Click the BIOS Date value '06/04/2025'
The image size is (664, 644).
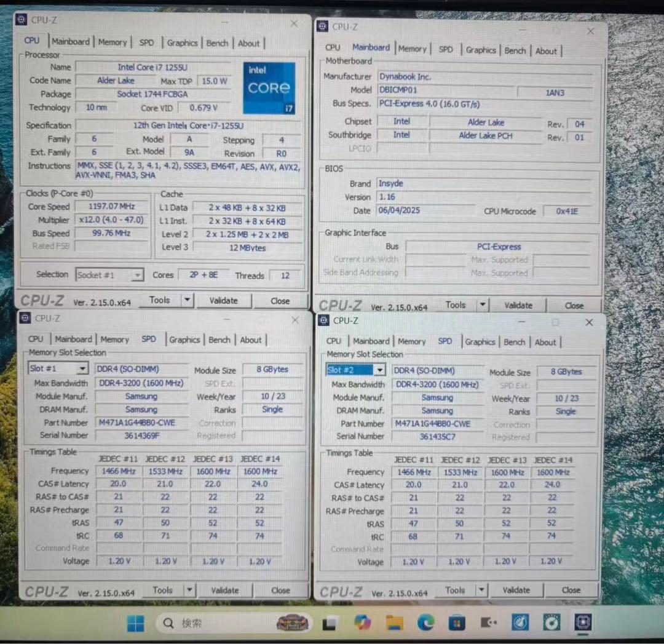[x=426, y=210]
